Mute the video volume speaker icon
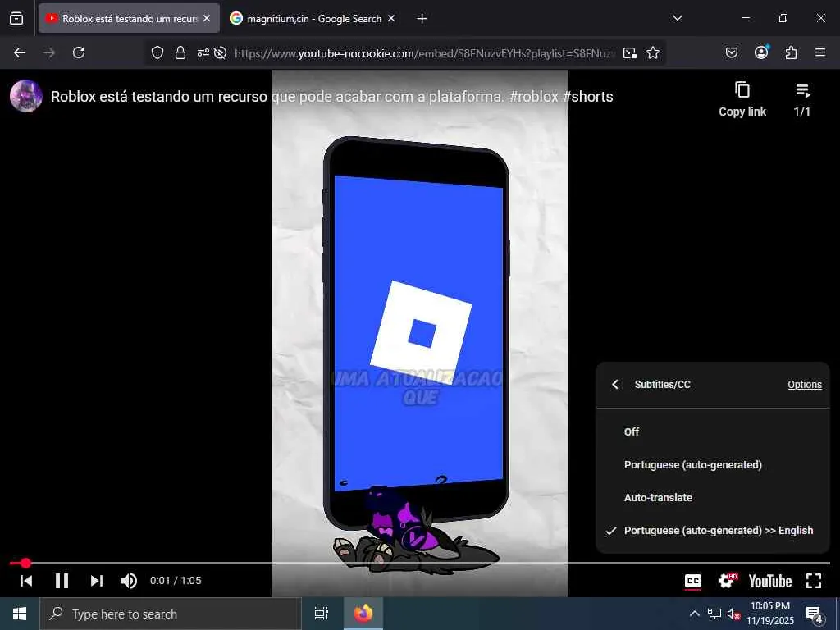 pos(129,581)
